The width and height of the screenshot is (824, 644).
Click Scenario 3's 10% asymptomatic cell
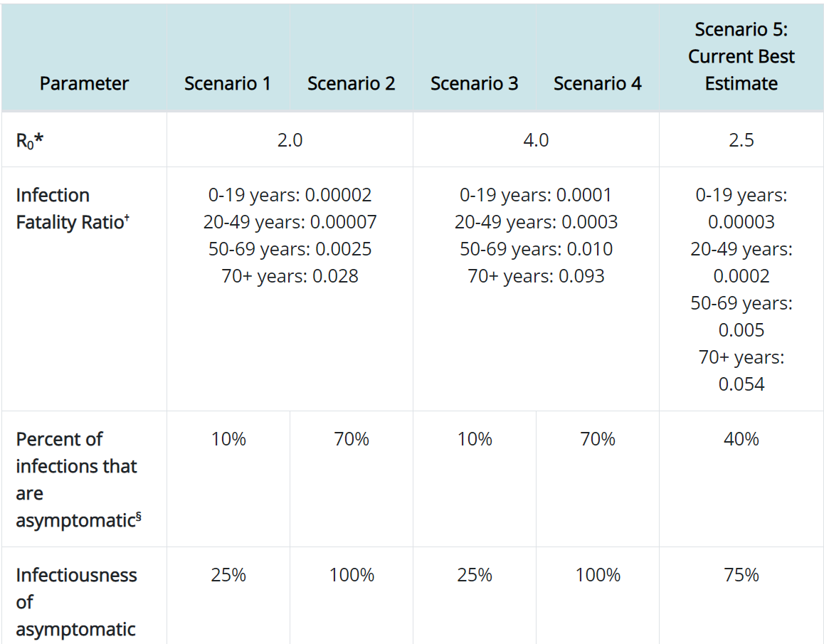(x=475, y=439)
